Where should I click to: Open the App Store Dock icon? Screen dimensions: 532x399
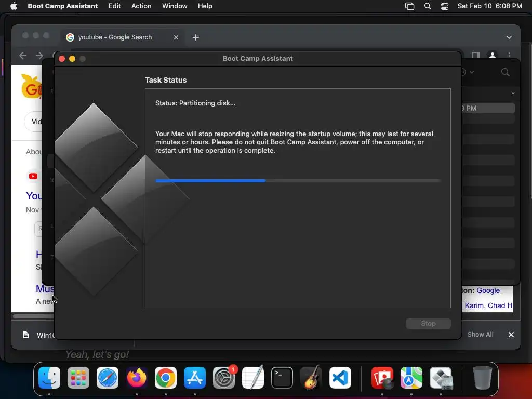pos(195,378)
